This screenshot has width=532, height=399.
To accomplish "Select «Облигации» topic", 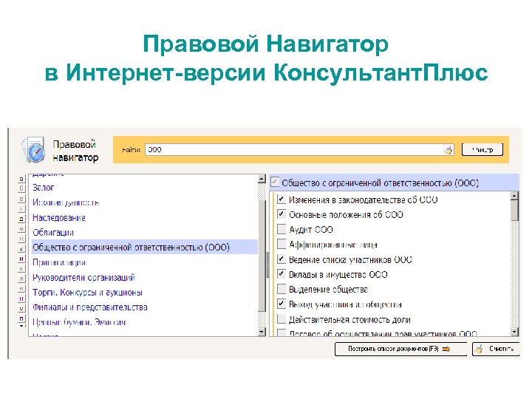I will (53, 233).
